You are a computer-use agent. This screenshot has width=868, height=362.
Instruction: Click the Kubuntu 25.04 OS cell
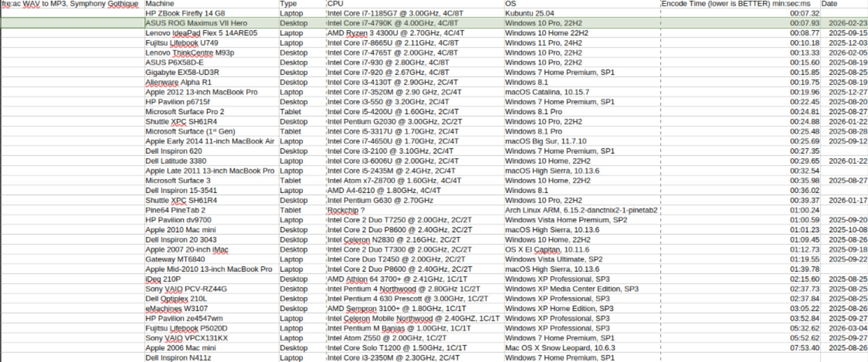[x=529, y=13]
